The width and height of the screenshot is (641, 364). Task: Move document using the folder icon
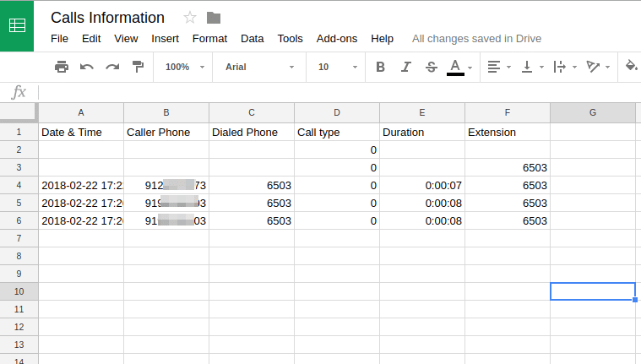pos(214,18)
